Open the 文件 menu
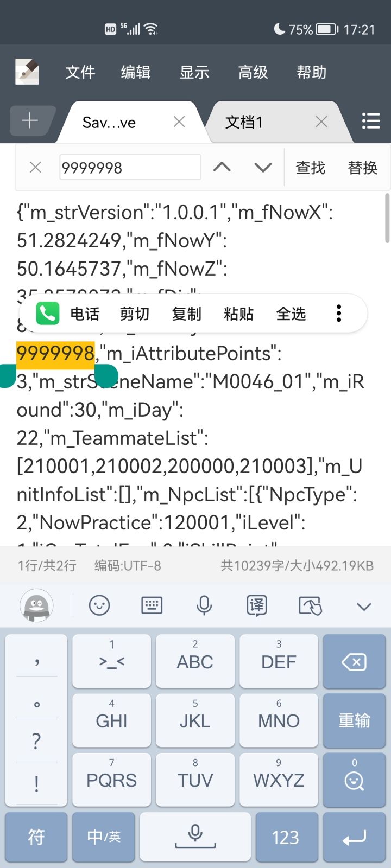The width and height of the screenshot is (391, 868). coord(80,72)
